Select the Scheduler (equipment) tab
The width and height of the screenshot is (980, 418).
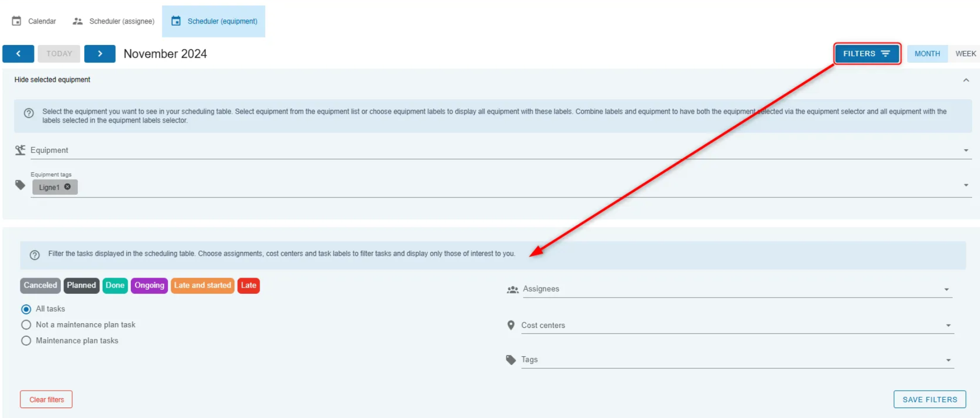coord(214,21)
